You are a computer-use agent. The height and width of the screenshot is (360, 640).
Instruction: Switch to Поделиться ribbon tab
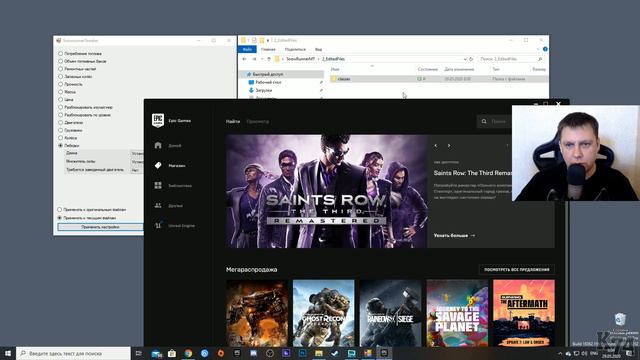[x=295, y=49]
